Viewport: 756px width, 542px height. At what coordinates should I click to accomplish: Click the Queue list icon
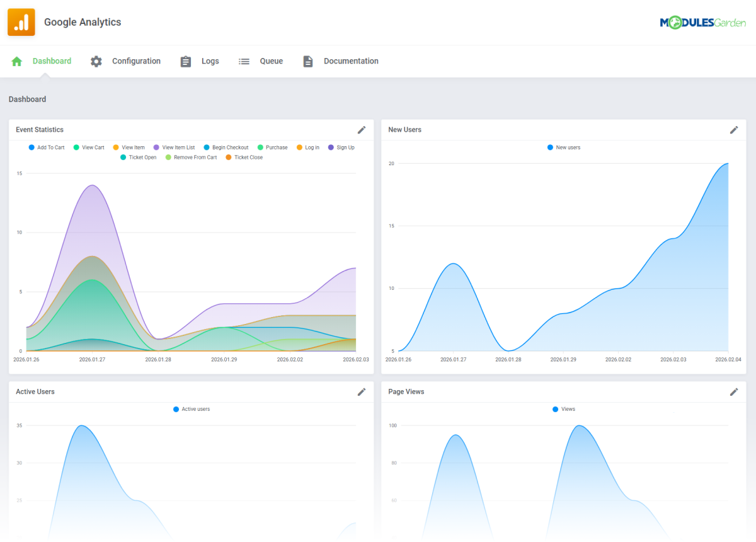(x=244, y=61)
